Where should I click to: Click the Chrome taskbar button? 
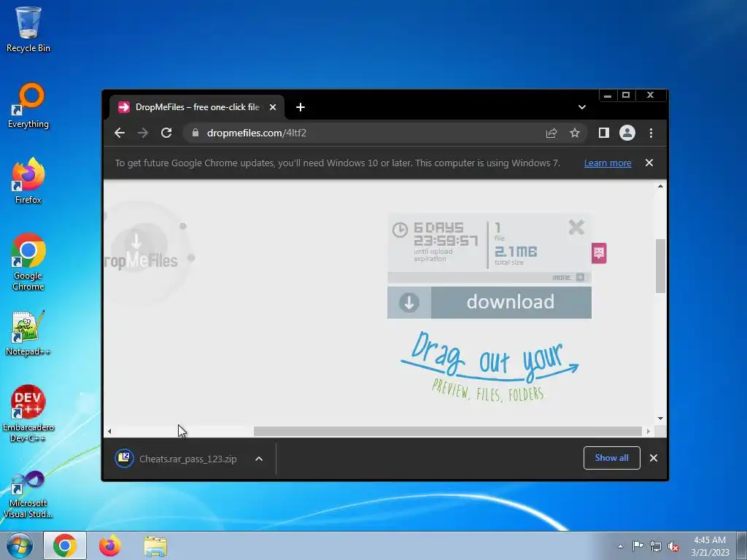click(x=65, y=545)
